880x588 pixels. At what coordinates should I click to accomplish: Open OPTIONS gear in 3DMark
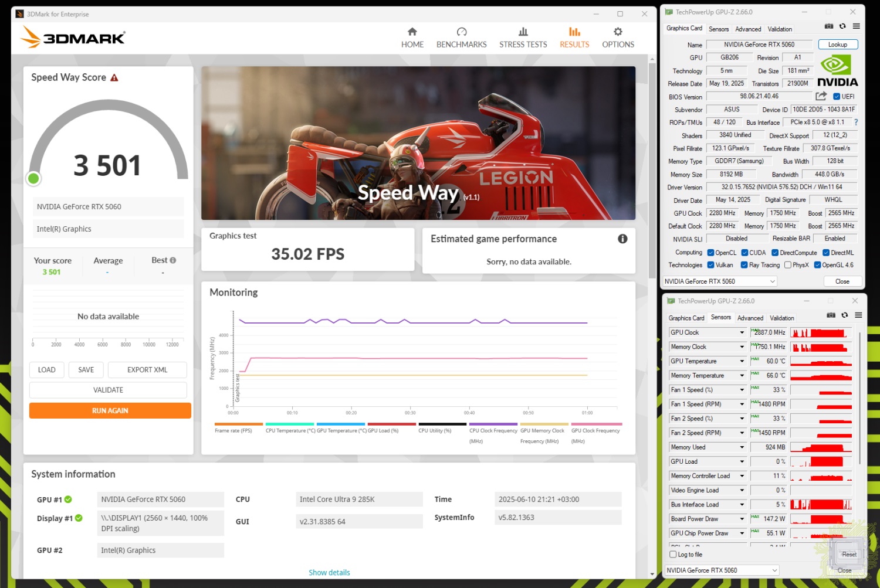coord(618,38)
